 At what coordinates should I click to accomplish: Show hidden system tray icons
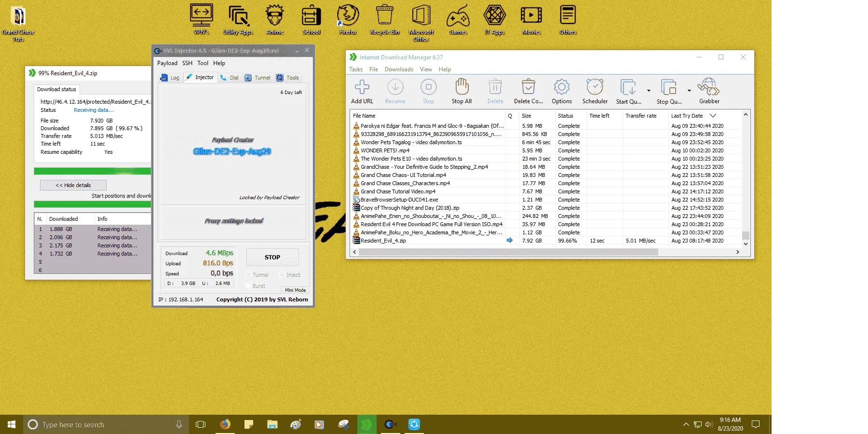[x=686, y=424]
